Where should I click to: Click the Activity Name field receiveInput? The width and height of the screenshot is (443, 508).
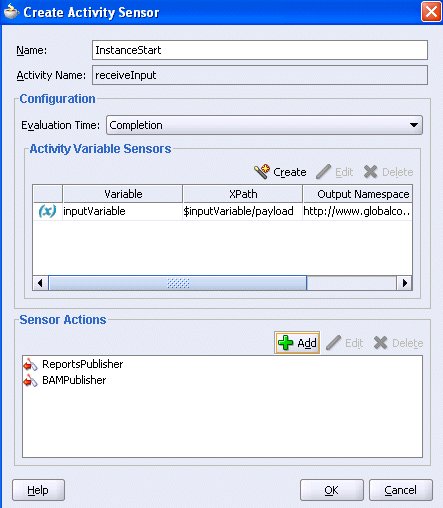(260, 75)
